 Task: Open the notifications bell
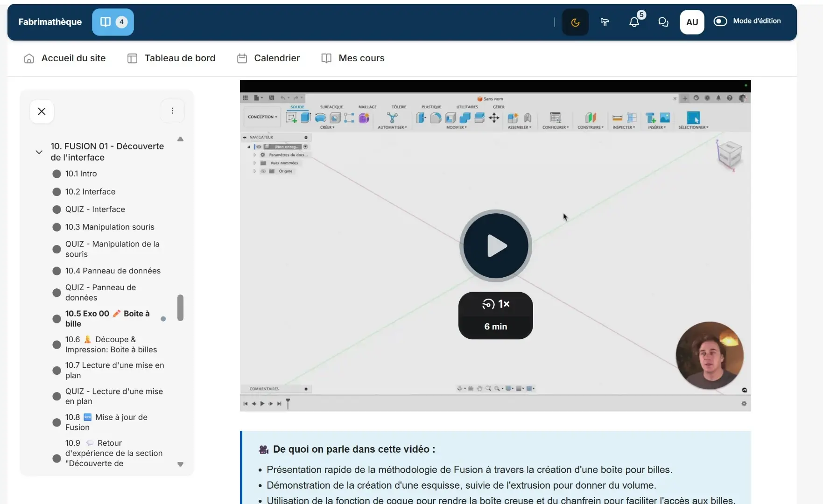634,22
